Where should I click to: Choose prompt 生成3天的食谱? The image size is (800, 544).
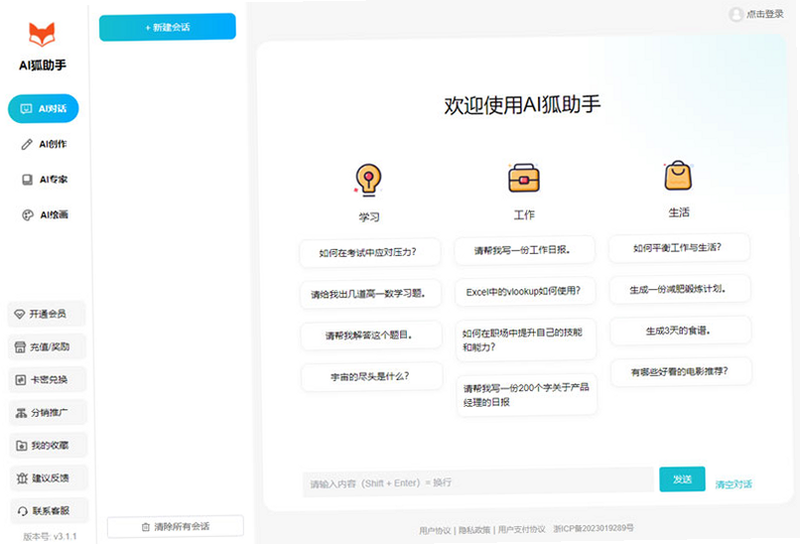680,330
